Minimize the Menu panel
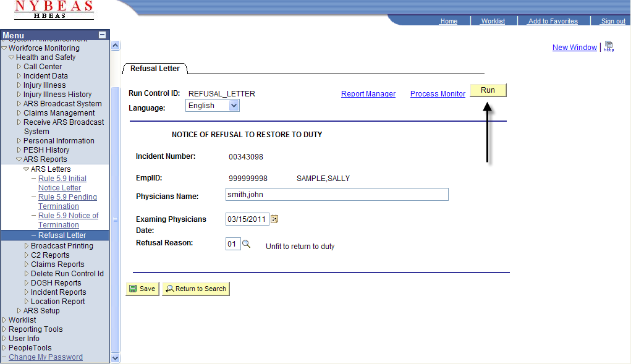The image size is (631, 364). click(x=102, y=35)
